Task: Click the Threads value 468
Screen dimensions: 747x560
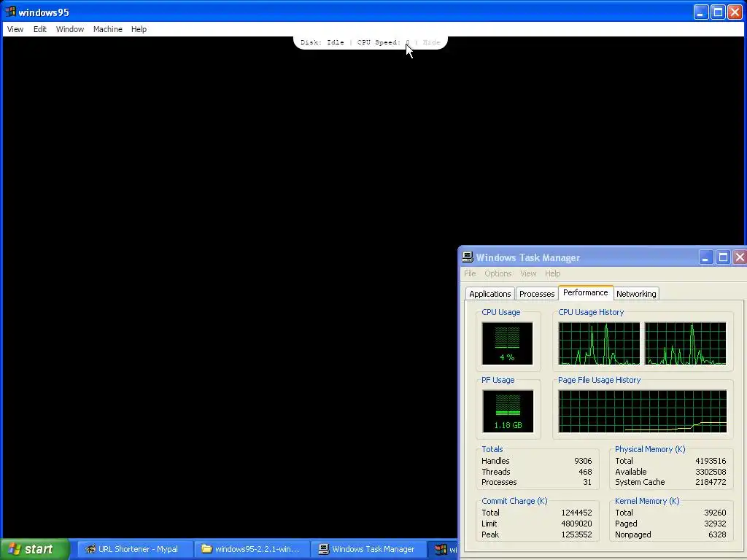Action: (585, 472)
